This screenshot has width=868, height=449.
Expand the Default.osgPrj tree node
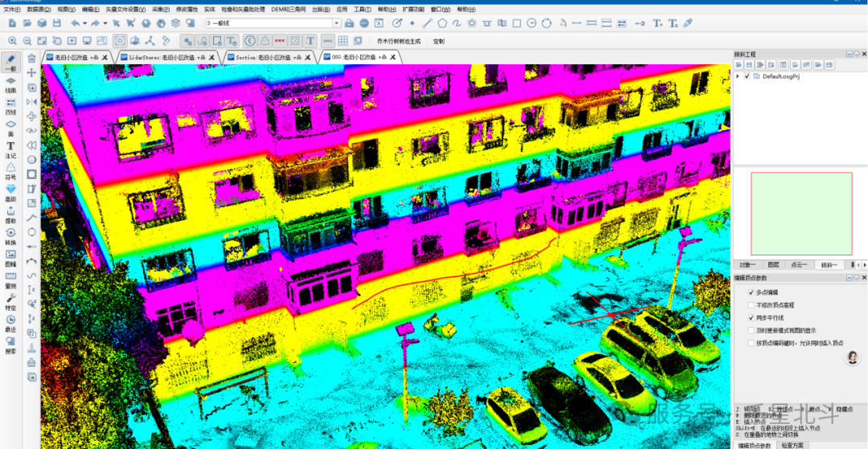point(738,76)
